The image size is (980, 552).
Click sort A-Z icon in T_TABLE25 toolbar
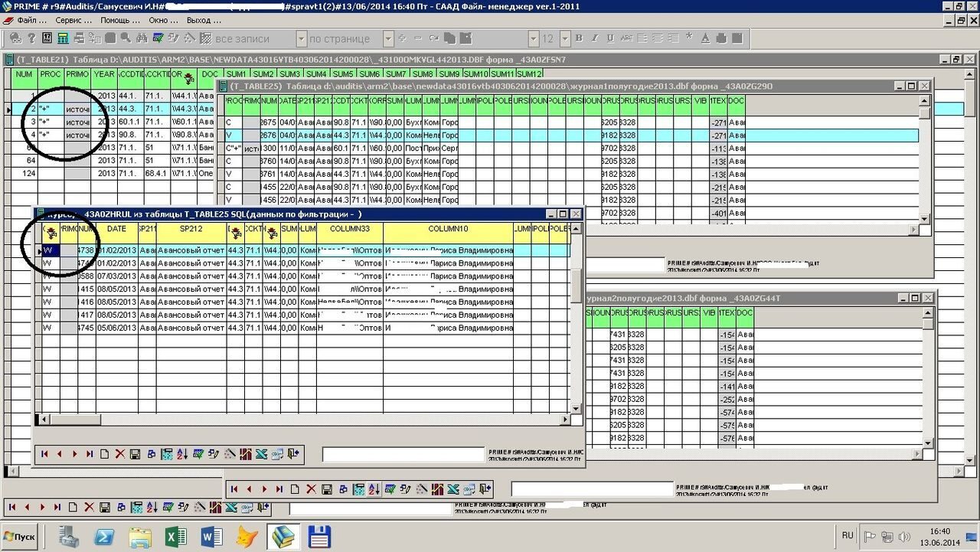pos(374,488)
